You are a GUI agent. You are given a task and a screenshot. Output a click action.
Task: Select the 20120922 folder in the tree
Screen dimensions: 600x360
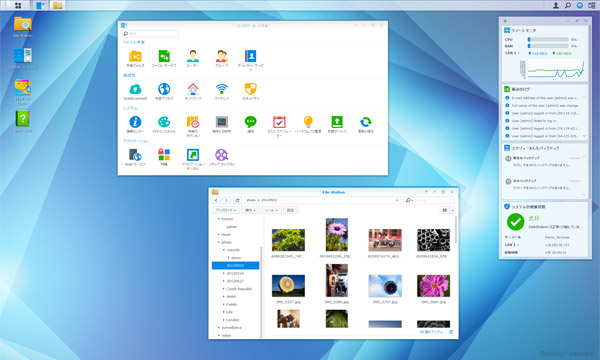tap(235, 266)
